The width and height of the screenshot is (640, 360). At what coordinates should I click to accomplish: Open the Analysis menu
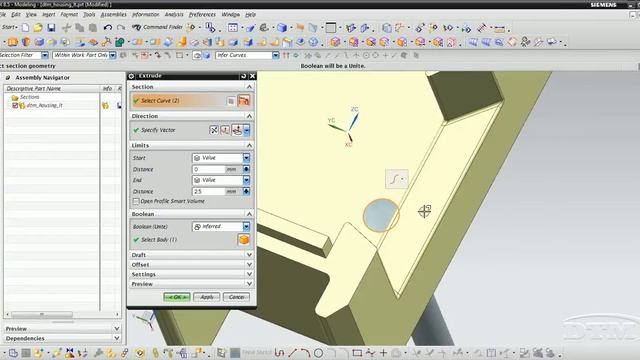tap(174, 14)
